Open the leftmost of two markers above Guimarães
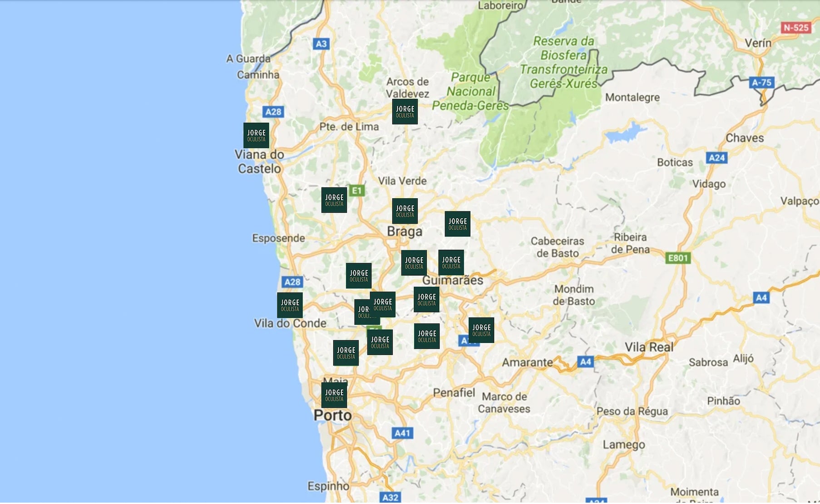This screenshot has width=820, height=504. click(414, 263)
